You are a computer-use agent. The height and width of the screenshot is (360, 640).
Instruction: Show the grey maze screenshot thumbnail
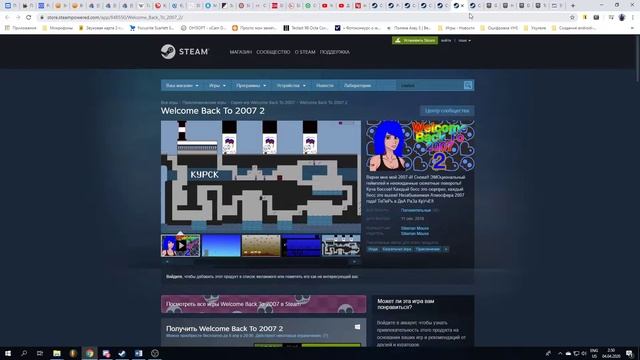341,246
